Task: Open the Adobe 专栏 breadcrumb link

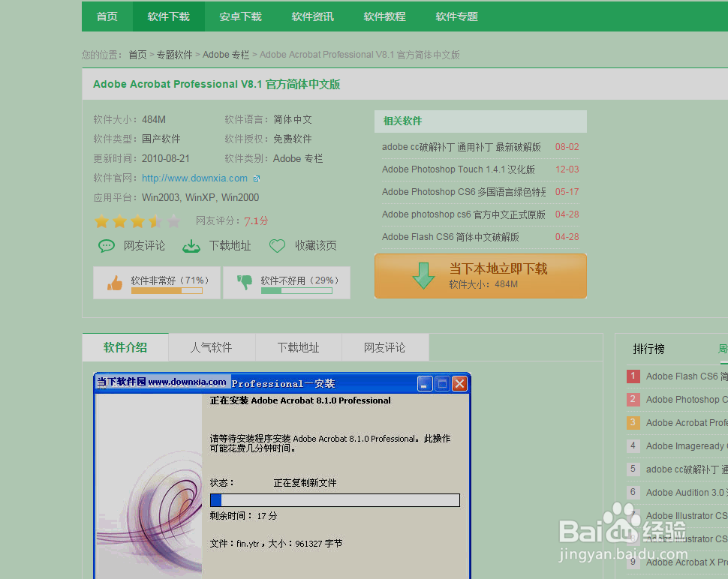Action: (226, 55)
